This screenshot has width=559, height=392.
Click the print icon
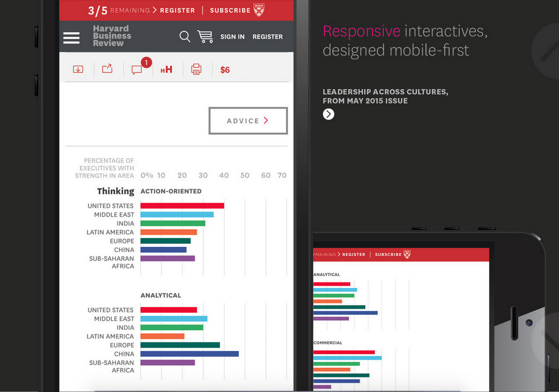click(196, 69)
